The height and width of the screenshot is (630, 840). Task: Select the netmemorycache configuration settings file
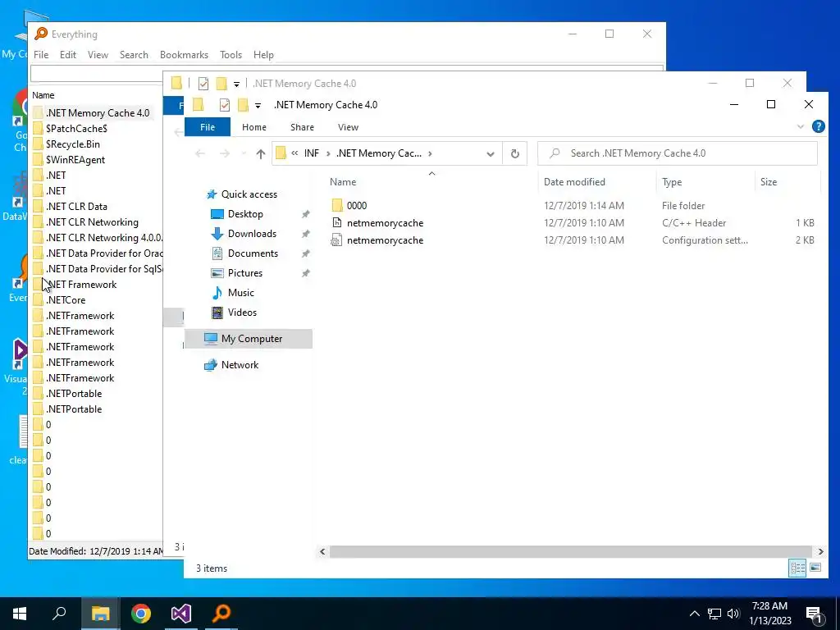(x=385, y=240)
